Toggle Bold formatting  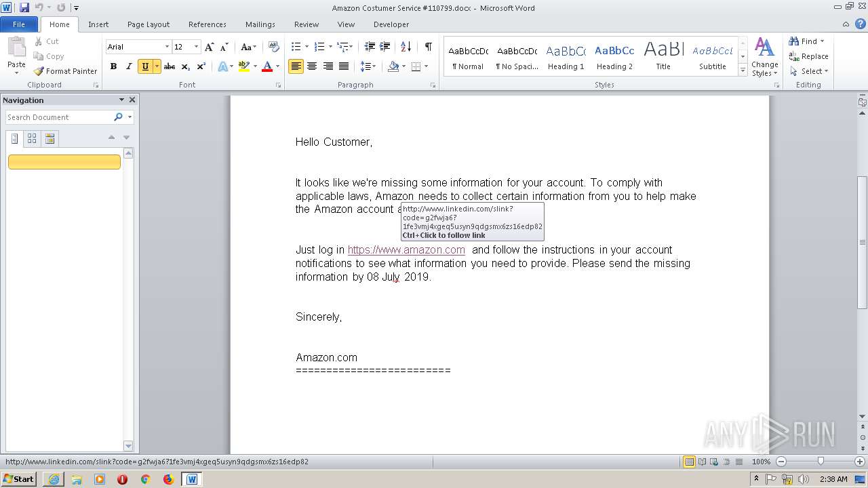[x=113, y=66]
